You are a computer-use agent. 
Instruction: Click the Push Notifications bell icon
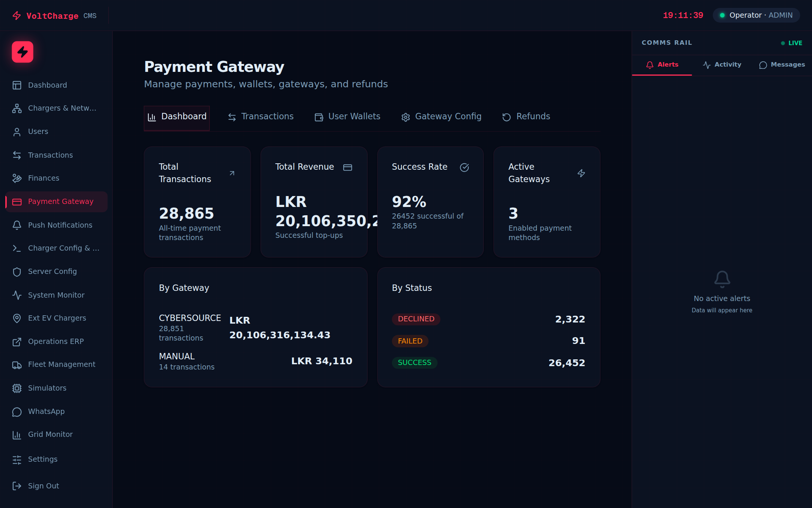point(17,225)
